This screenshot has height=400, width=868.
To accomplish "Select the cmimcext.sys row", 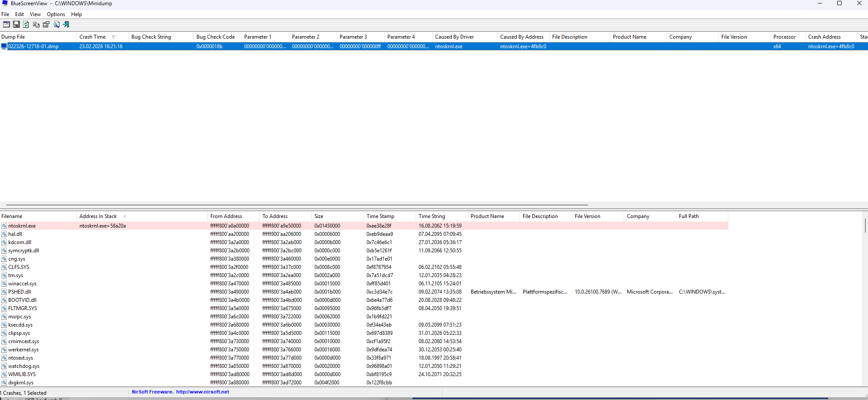I will [364, 341].
